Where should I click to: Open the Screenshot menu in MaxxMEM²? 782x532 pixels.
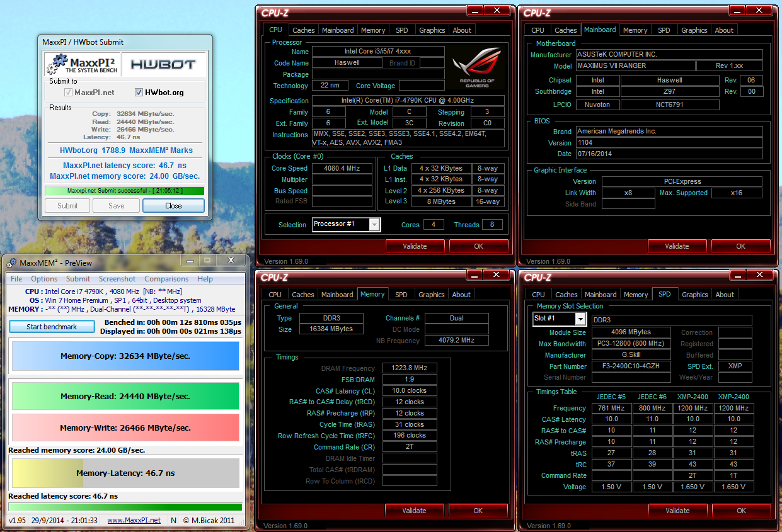point(117,279)
